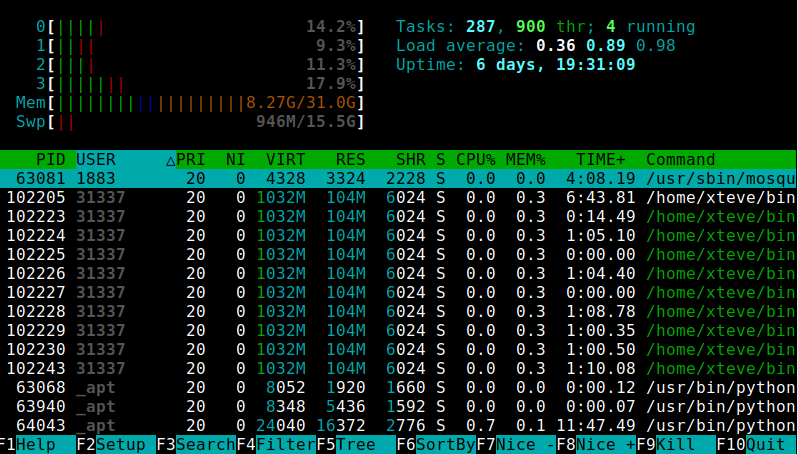Image resolution: width=798 pixels, height=454 pixels.
Task: Sort by the CPU% column header
Action: coord(475,160)
